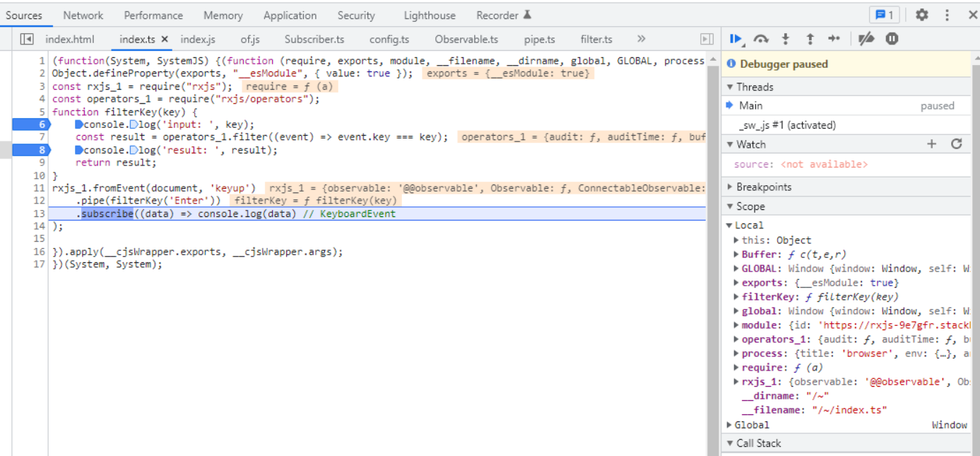Click the __dirname scope value
This screenshot has width=980, height=456.
[817, 396]
